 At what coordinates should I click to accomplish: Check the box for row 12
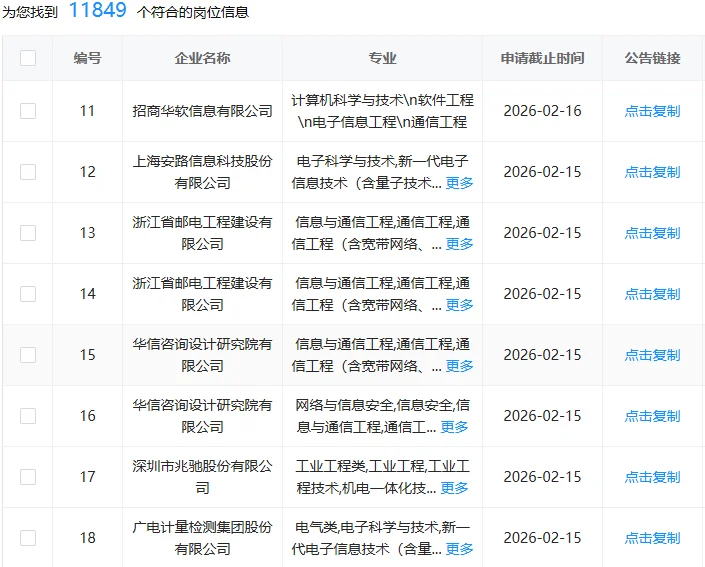pos(28,172)
